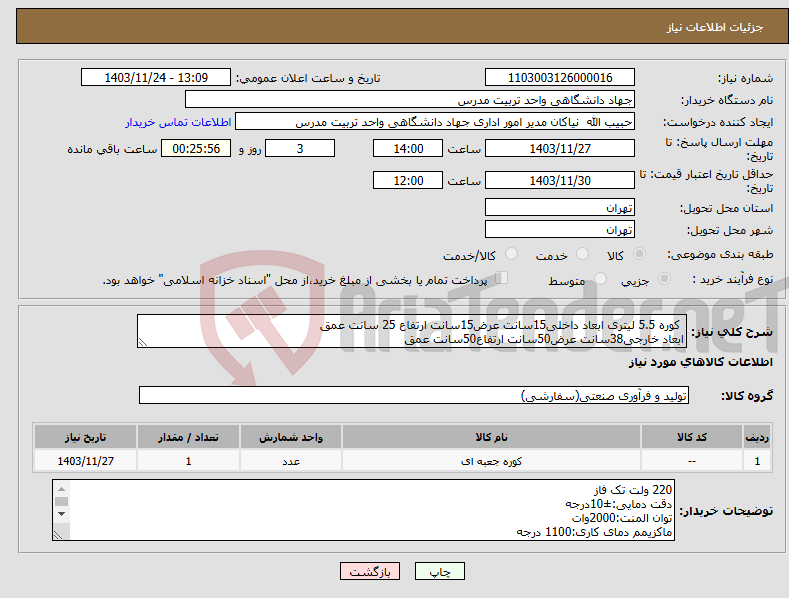Click the announcement date field 1403/11/24 - 13:09
This screenshot has width=789, height=598.
point(155,78)
